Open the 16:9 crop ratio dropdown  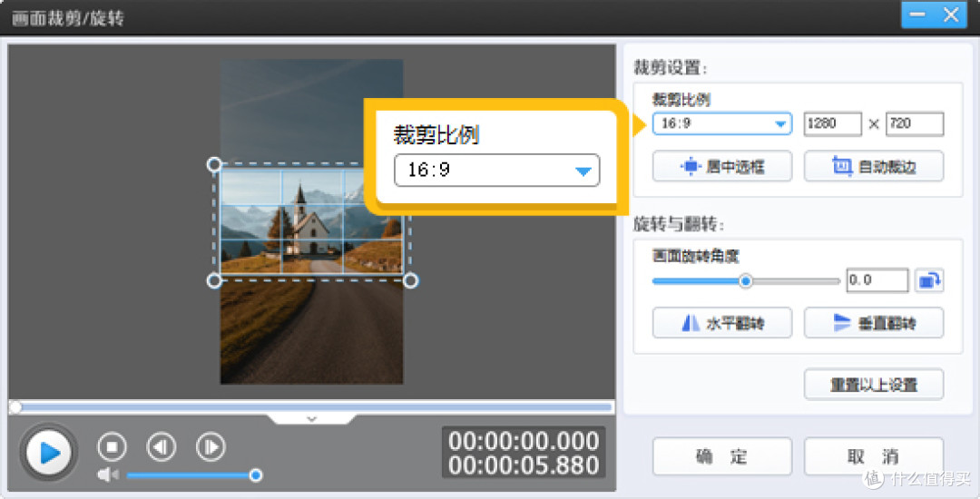(722, 123)
